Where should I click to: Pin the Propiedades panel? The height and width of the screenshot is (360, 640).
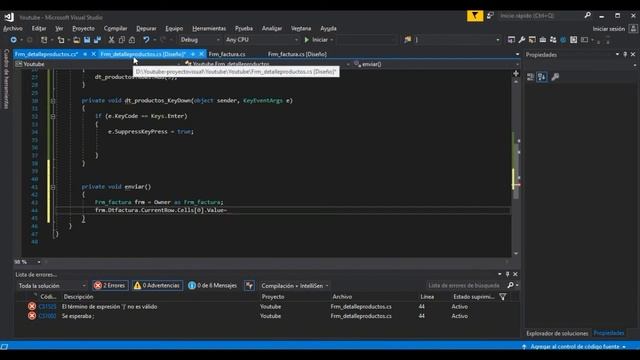pyautogui.click(x=625, y=54)
